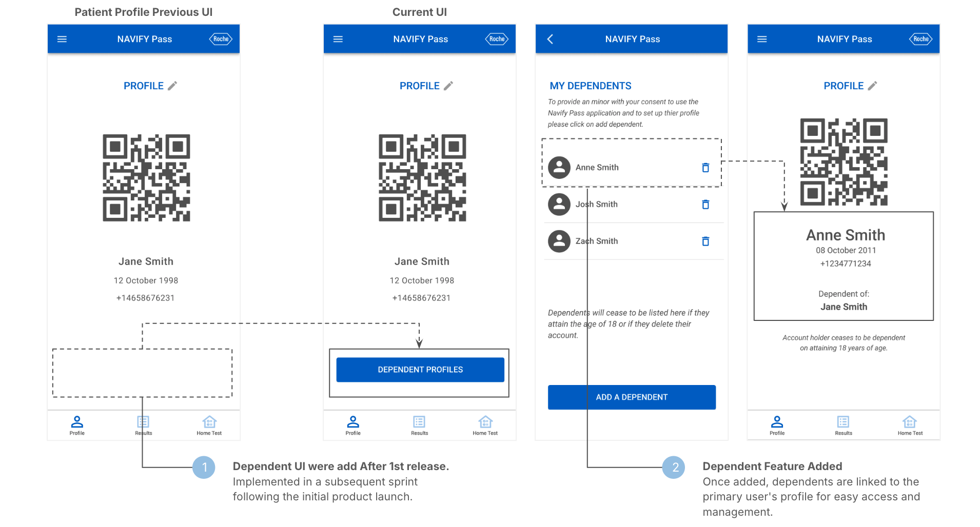This screenshot has height=527, width=980.
Task: Tap QR code on Jane Smith Current UI screen
Action: (422, 178)
